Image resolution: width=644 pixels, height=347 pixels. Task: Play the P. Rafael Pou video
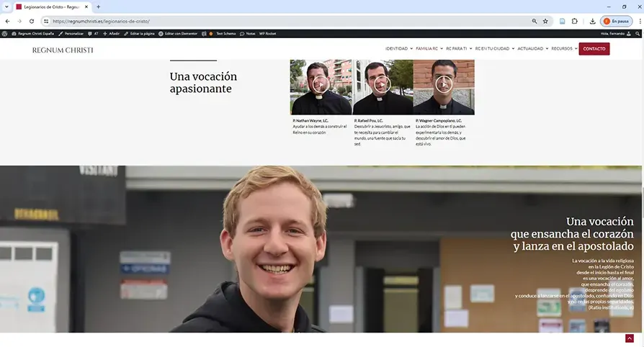[383, 84]
